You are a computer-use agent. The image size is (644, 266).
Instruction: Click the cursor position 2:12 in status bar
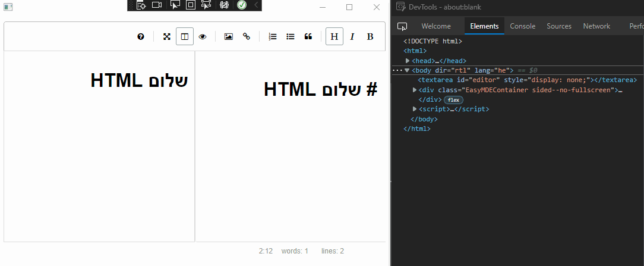pos(266,251)
